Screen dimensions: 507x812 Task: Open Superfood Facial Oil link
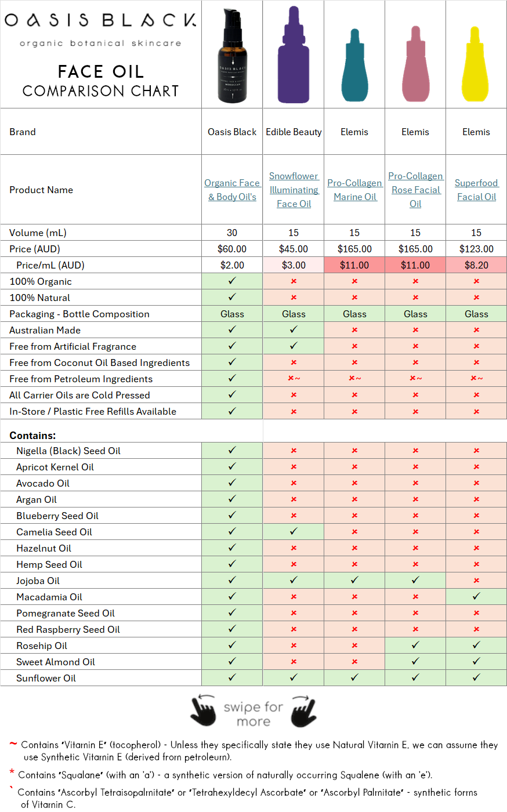tap(476, 190)
